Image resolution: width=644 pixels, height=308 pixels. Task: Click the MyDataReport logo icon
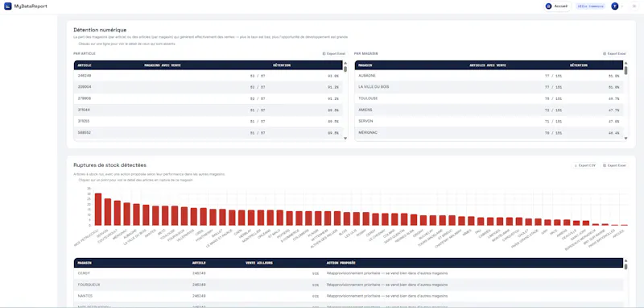pos(8,6)
